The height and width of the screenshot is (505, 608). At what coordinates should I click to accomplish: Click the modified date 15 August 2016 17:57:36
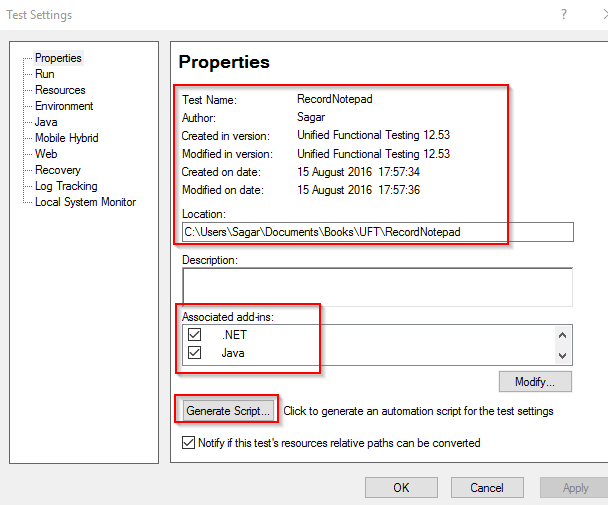tap(358, 190)
